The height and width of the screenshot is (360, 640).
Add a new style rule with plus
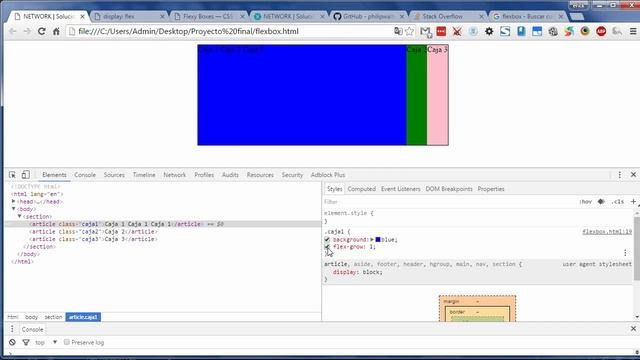(x=633, y=202)
